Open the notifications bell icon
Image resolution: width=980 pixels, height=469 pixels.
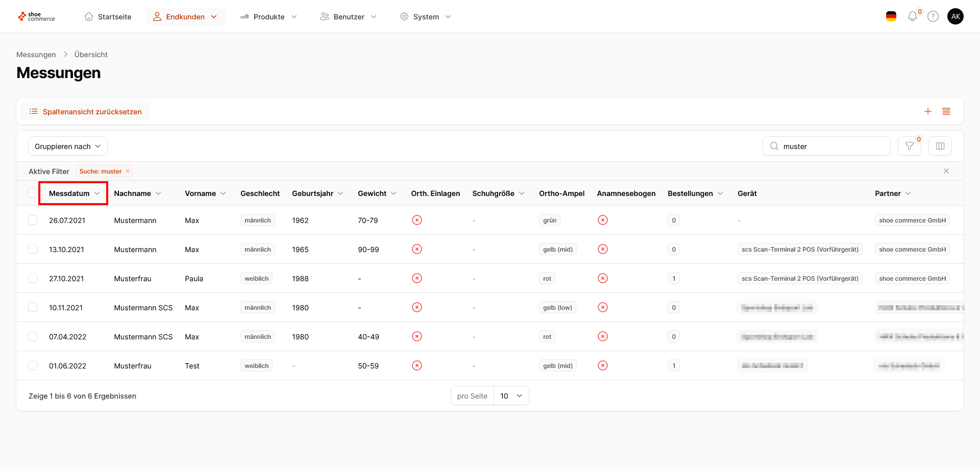pyautogui.click(x=913, y=17)
